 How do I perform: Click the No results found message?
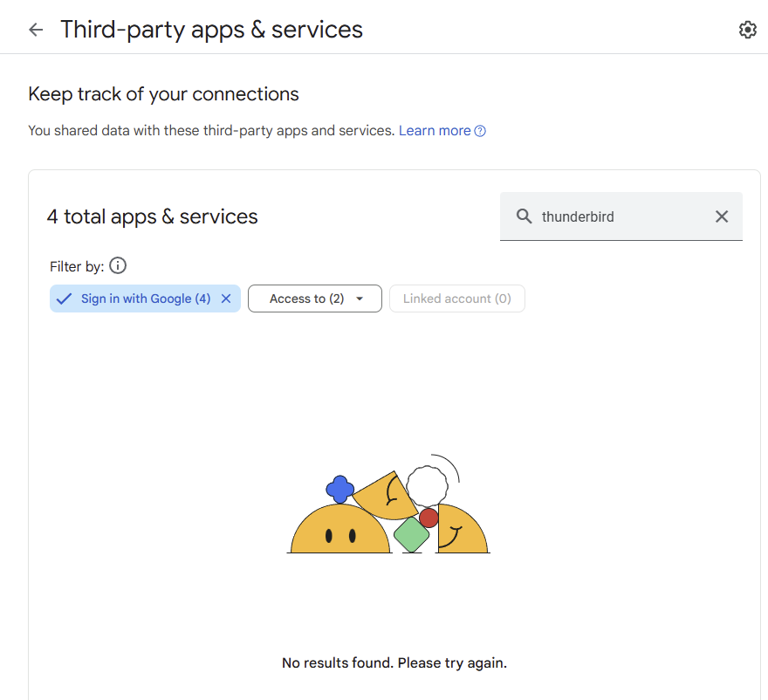point(394,662)
